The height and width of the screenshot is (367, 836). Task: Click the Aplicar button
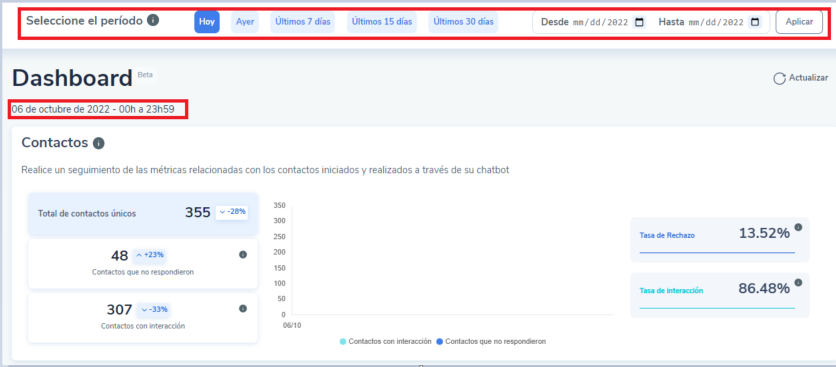tap(799, 22)
